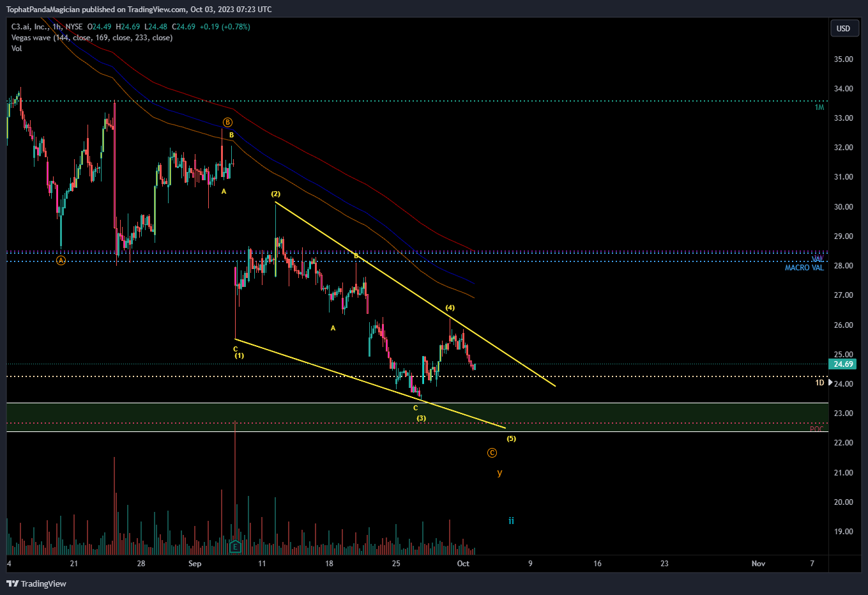Select the circled orange B wave label
This screenshot has height=595, width=868.
pos(227,122)
